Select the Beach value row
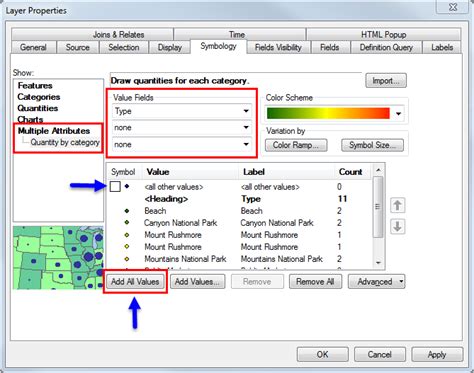 coord(239,211)
